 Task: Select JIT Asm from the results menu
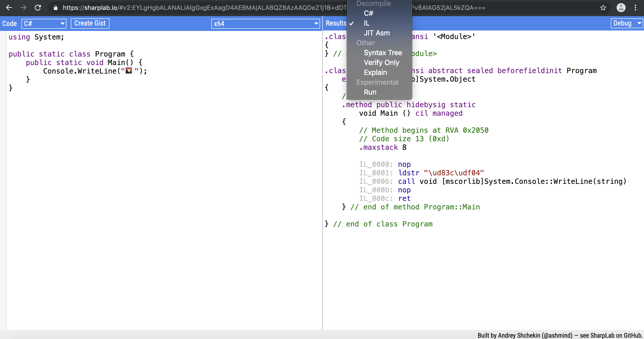377,33
